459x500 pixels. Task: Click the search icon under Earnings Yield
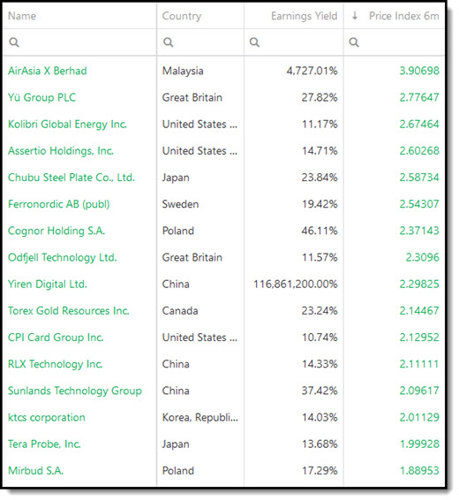pos(254,42)
